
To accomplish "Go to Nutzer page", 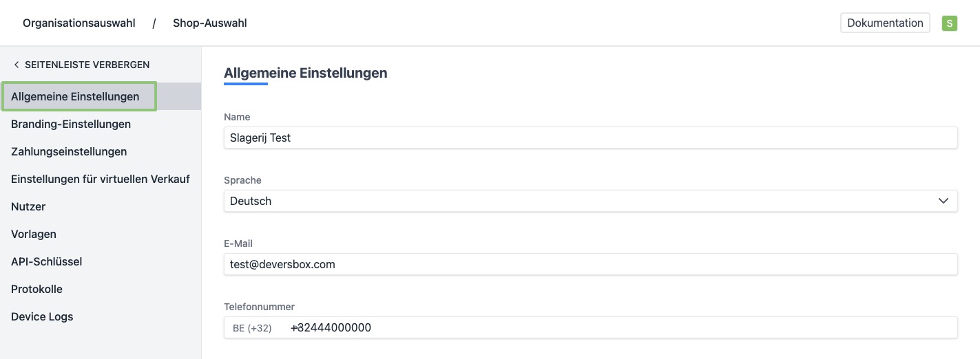I will (28, 206).
